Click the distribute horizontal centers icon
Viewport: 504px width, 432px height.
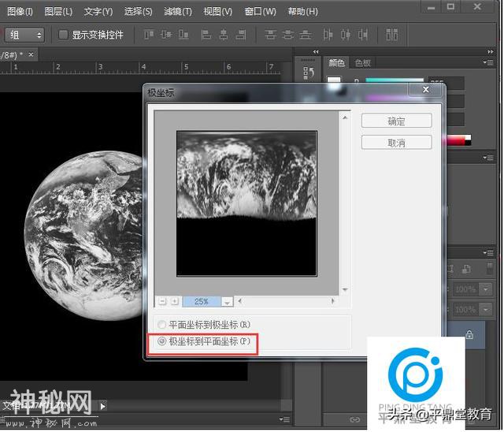(x=346, y=35)
